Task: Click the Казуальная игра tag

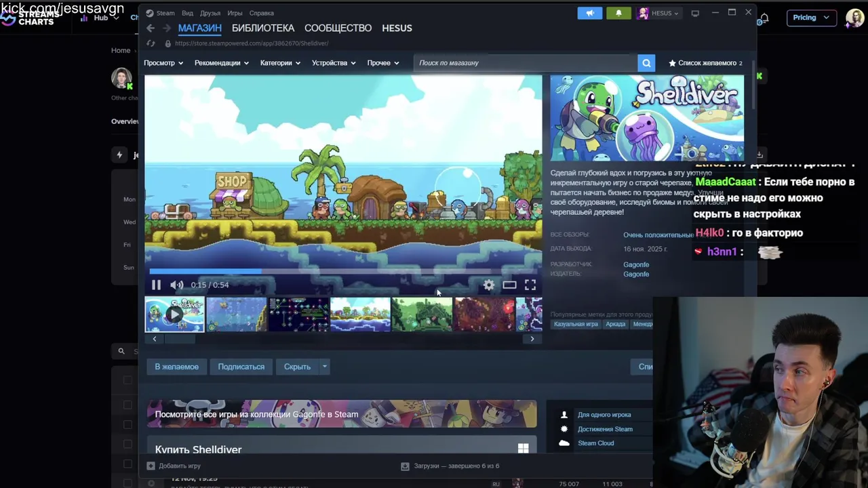Action: point(576,324)
